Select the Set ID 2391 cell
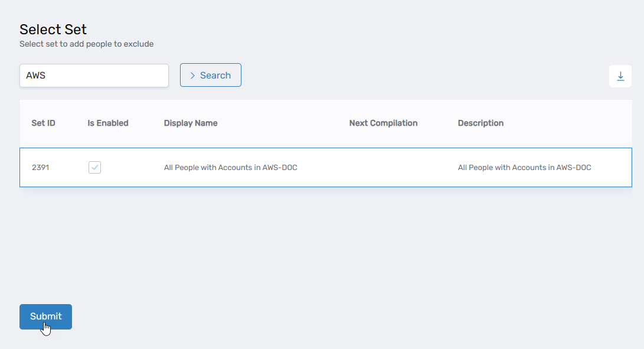The image size is (644, 349). (x=40, y=168)
